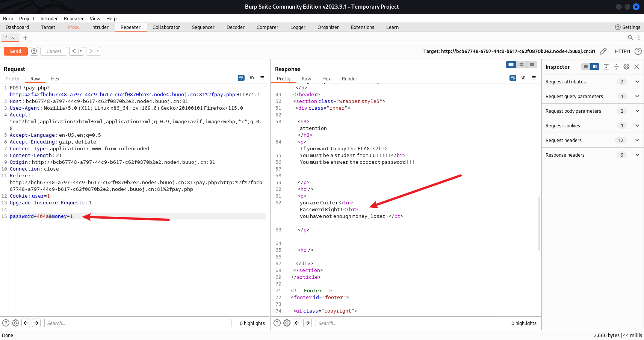The width and height of the screenshot is (644, 340).
Task: Open request send options gear icon
Action: [34, 51]
